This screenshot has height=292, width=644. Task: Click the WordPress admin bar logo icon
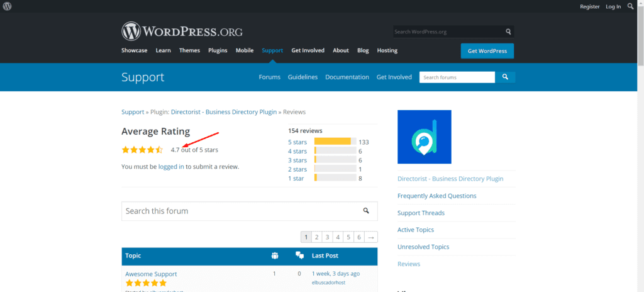tap(7, 6)
